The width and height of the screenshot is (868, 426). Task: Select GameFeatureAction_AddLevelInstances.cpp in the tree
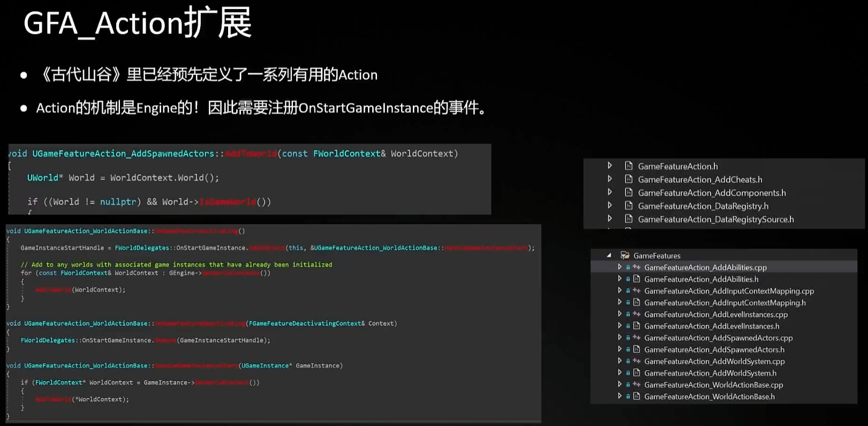click(715, 315)
